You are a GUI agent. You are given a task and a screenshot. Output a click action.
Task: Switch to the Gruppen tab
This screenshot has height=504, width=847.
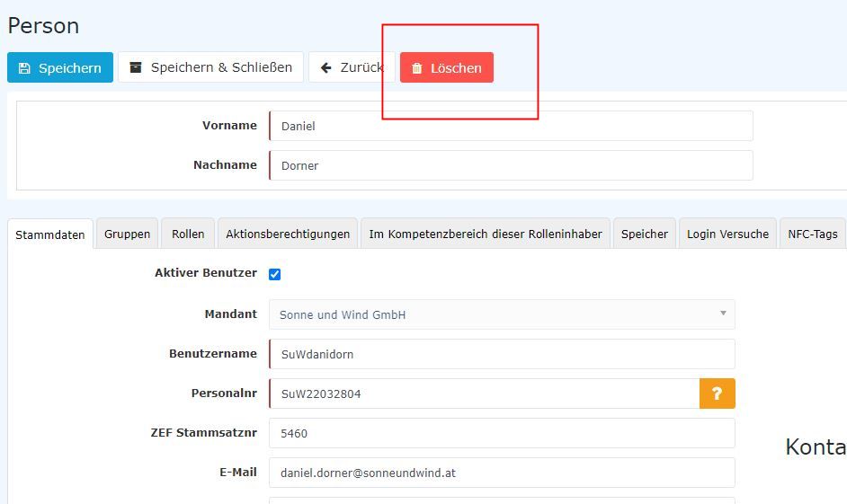tap(127, 234)
